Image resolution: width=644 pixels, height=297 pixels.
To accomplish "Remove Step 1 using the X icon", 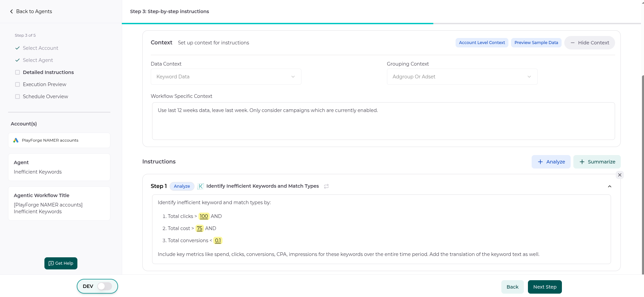I will (619, 175).
